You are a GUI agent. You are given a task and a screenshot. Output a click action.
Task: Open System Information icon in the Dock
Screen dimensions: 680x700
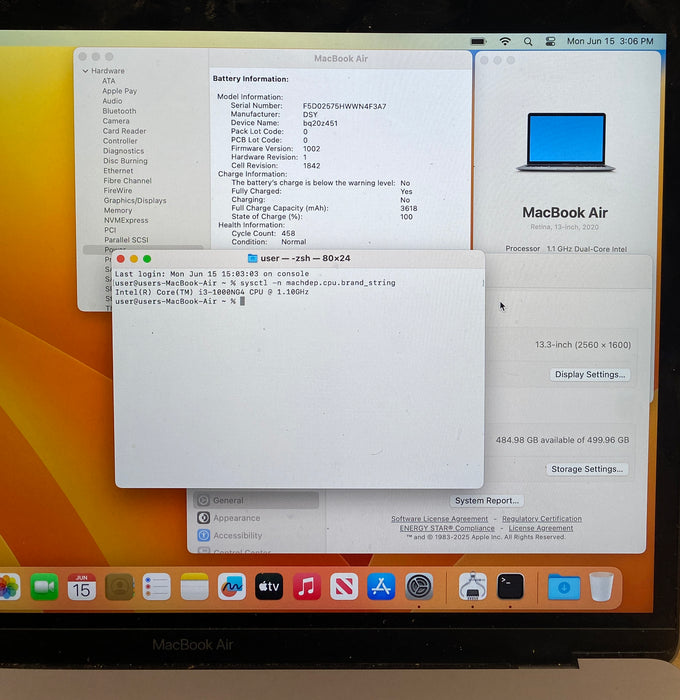473,586
